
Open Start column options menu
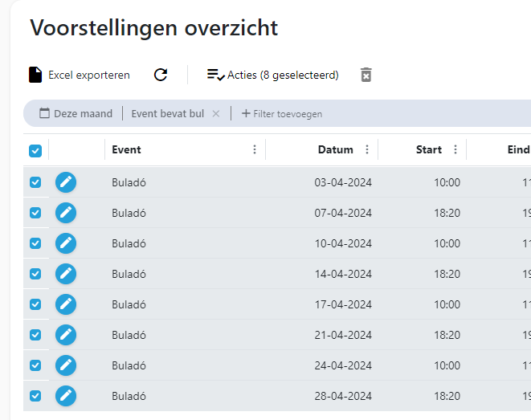(455, 149)
